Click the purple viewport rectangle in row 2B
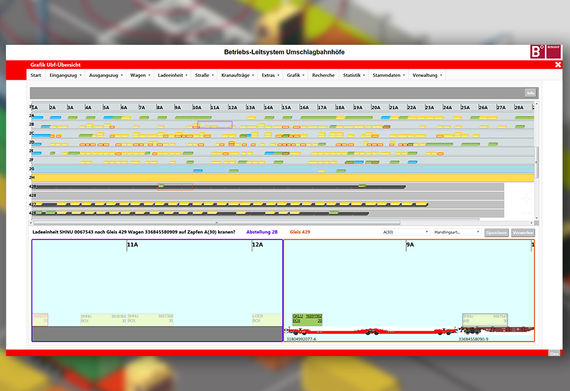The image size is (570, 391). coord(215,125)
